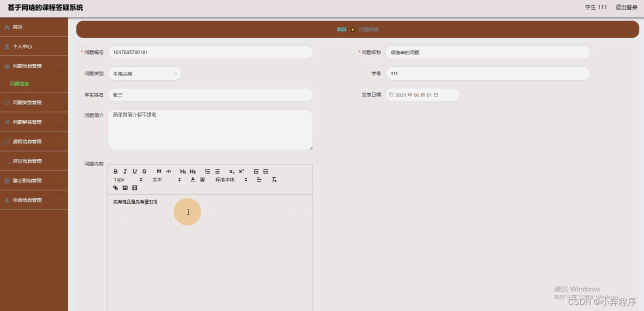Click the system title 基于网络的课程答疑系统
The image size is (644, 311).
[x=45, y=7]
